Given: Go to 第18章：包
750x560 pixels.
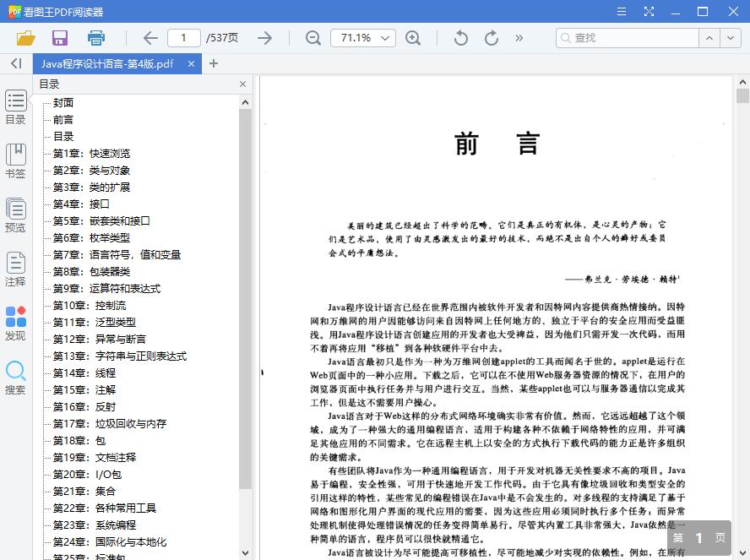Looking at the screenshot, I should point(79,441).
